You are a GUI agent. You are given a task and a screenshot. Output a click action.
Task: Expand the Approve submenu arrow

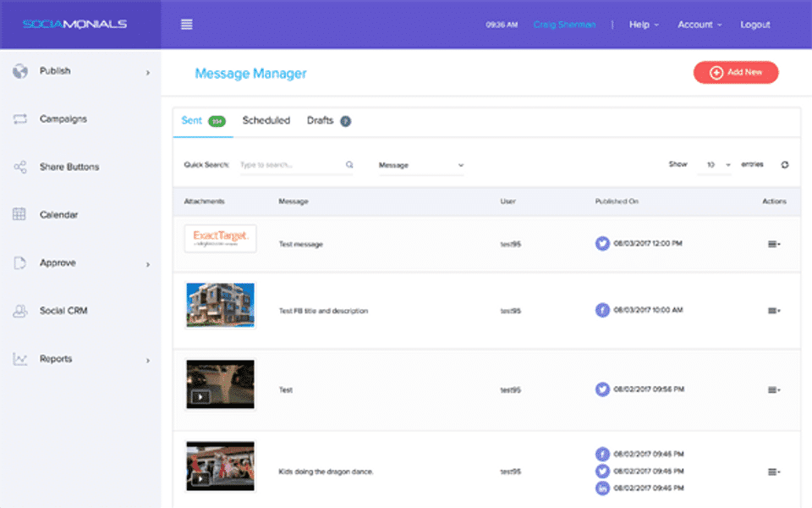pos(147,264)
